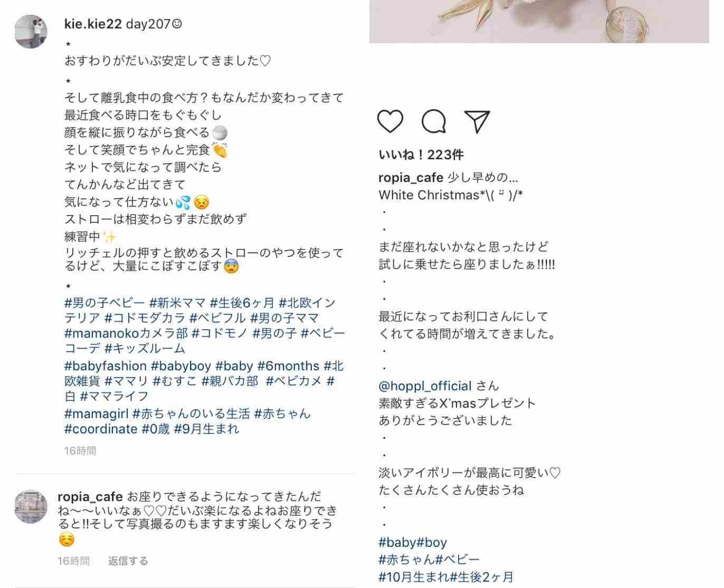724x588 pixels.
Task: Open kie.kie22 profile avatar
Action: [x=31, y=32]
